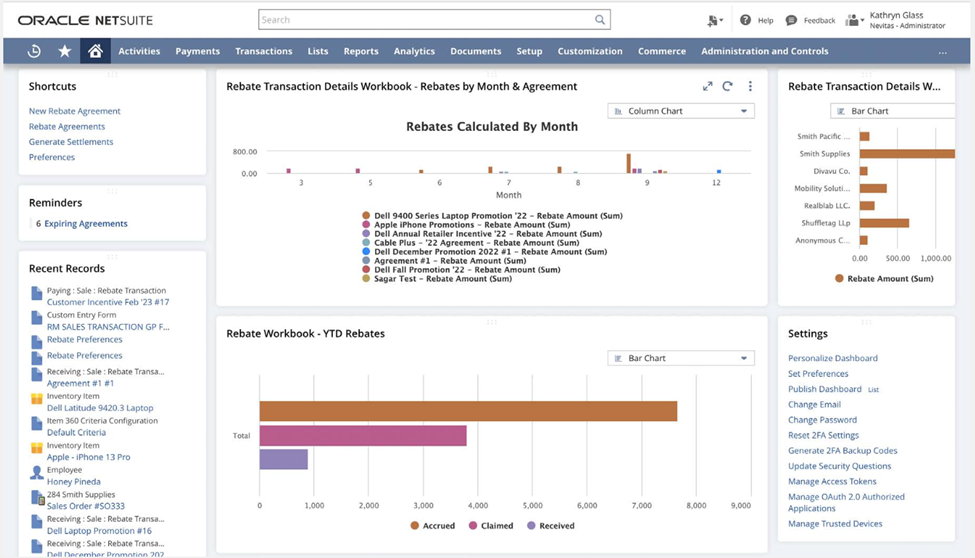
Task: Click the New Rebate Agreement link
Action: (74, 111)
